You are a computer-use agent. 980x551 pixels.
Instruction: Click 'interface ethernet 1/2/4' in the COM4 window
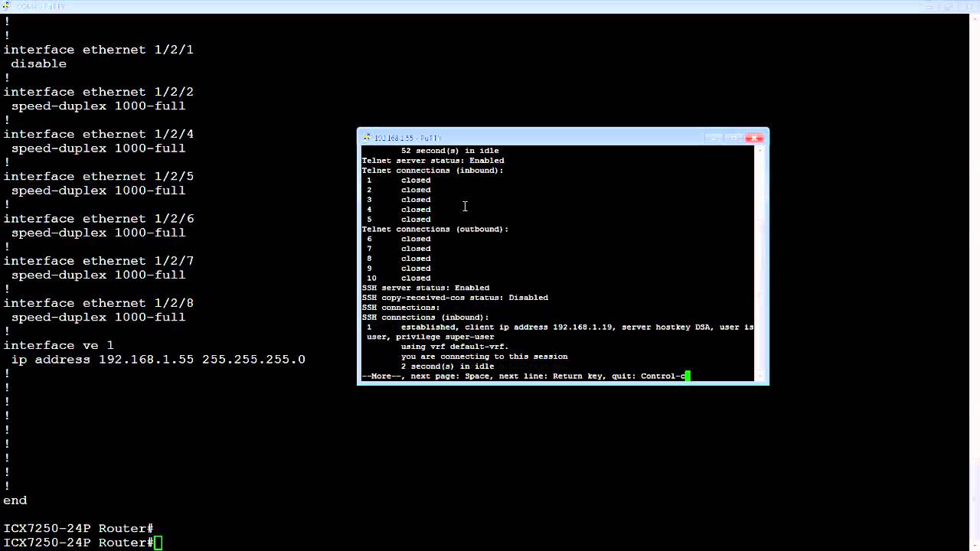(x=99, y=134)
